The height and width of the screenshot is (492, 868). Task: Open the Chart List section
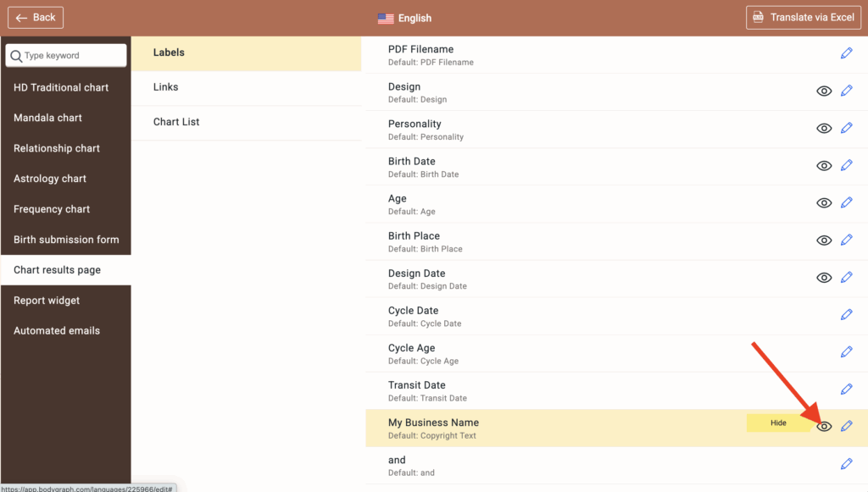176,122
